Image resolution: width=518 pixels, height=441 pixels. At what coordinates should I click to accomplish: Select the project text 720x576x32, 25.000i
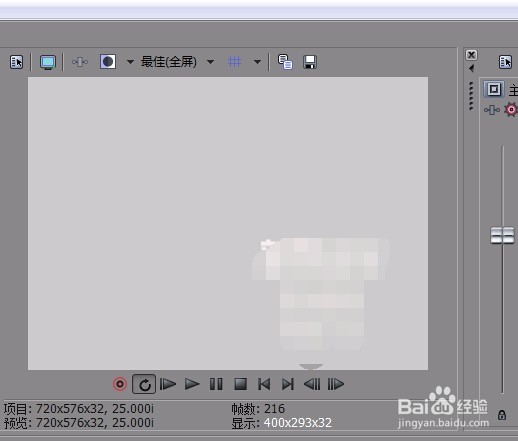pyautogui.click(x=95, y=409)
